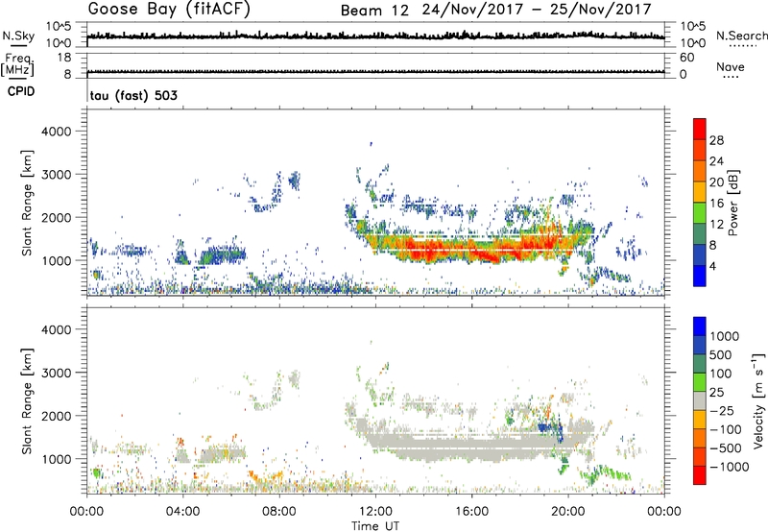Click the red top of power colorbar
Viewport: 768px width, 532px height.
point(700,129)
